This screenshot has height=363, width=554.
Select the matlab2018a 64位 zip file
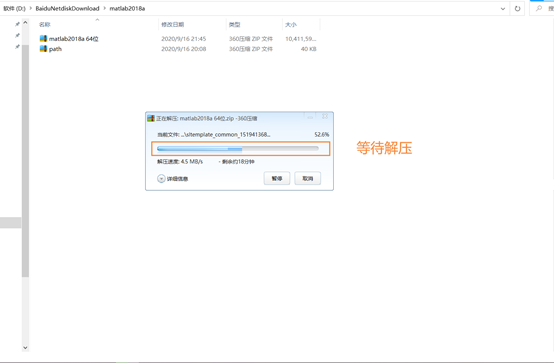[x=73, y=39]
